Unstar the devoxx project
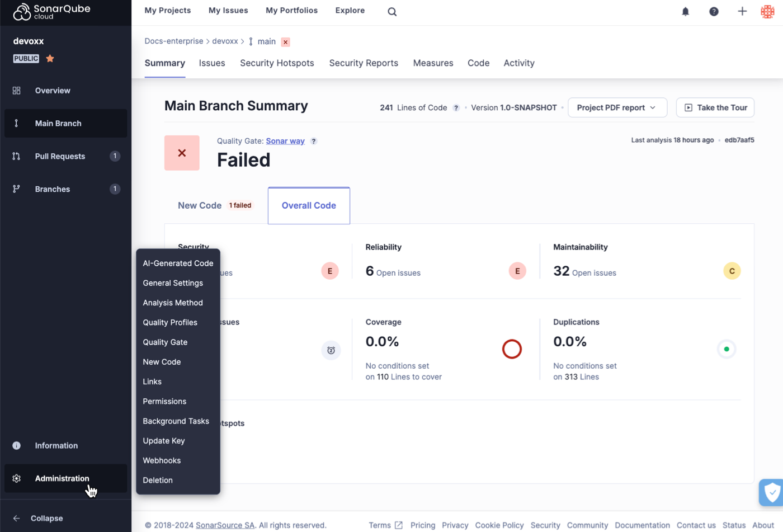 click(x=49, y=58)
